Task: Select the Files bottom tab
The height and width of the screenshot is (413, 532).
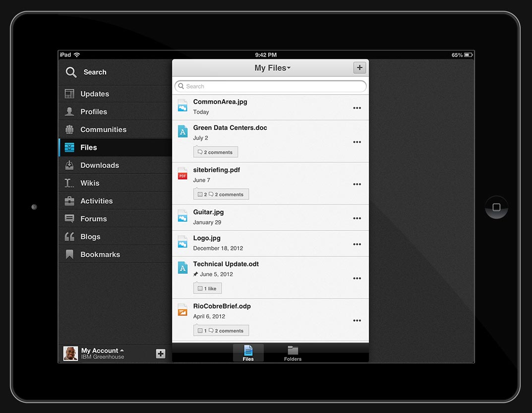Action: (x=248, y=353)
